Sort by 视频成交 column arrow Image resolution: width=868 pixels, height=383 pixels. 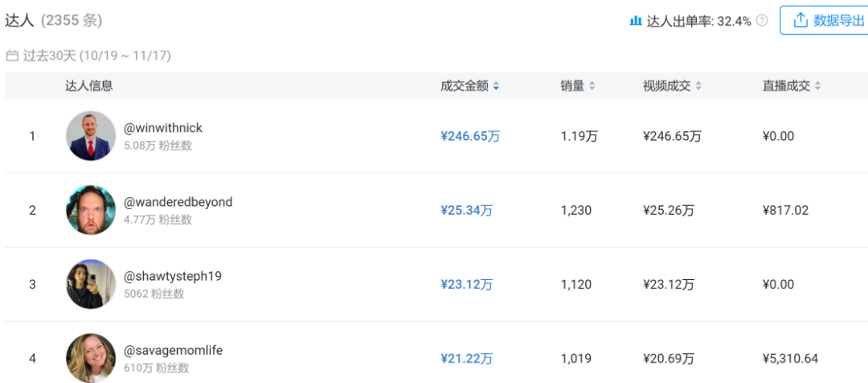click(698, 86)
